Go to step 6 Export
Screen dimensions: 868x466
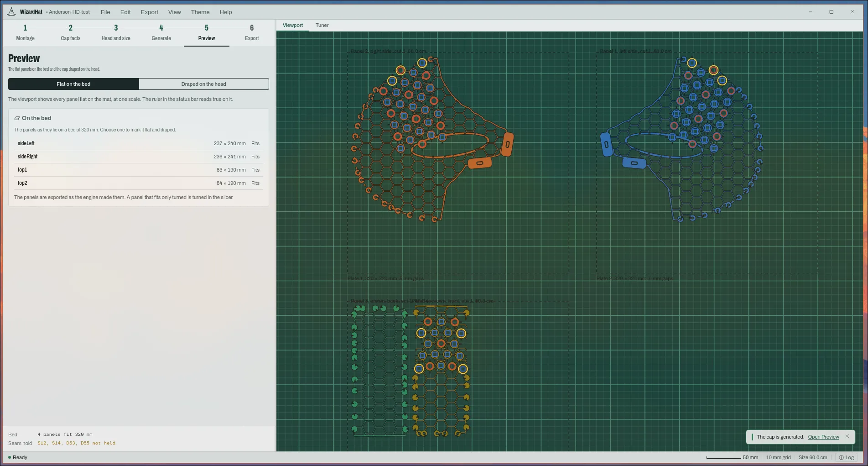252,33
